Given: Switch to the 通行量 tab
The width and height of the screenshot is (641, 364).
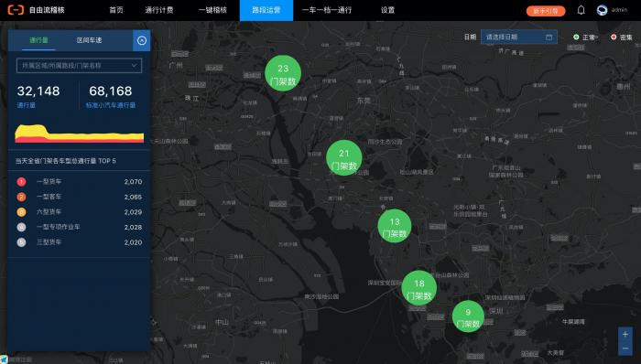Looking at the screenshot, I should (38, 40).
